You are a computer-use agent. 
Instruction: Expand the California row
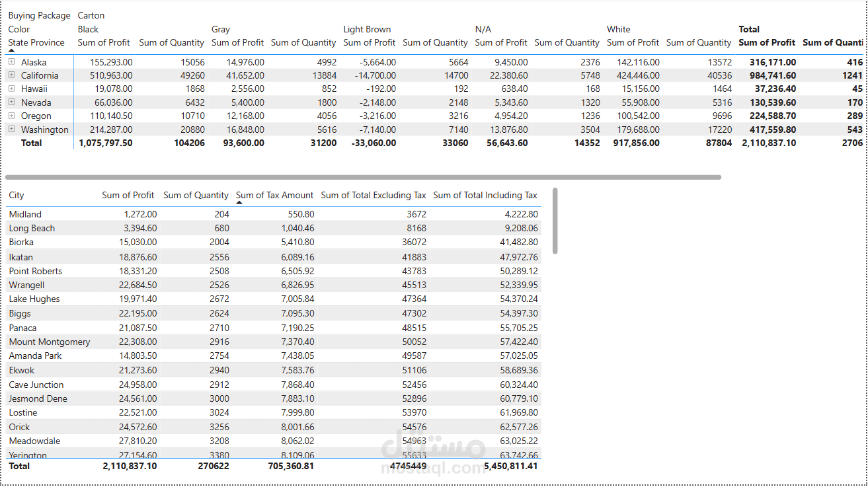[11, 75]
